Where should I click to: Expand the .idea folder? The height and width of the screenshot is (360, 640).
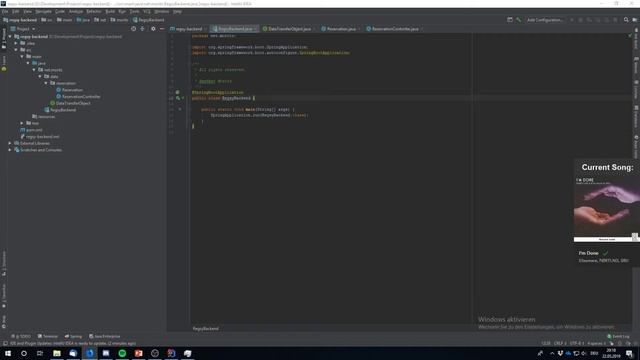tap(16, 43)
